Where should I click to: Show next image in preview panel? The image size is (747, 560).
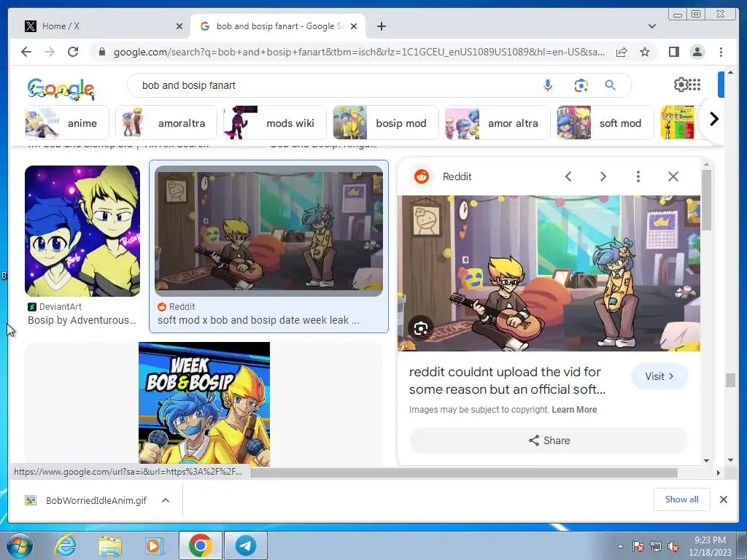click(x=603, y=176)
